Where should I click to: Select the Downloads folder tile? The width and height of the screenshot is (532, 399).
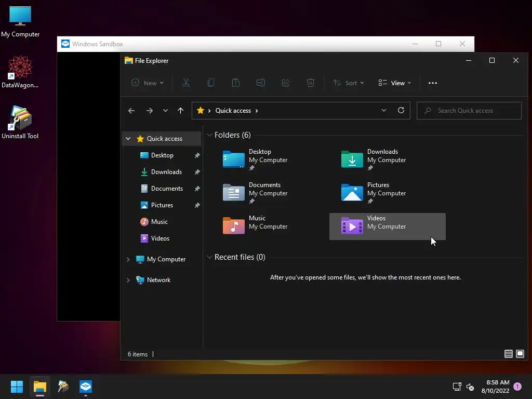[x=387, y=159]
